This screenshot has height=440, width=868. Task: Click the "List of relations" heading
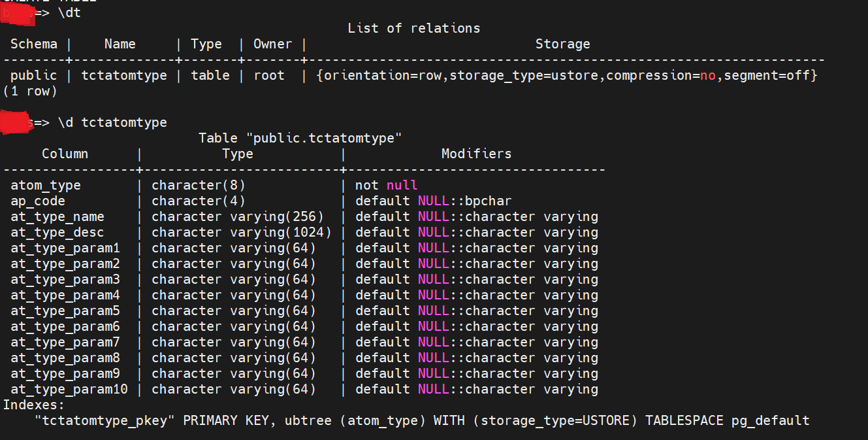click(413, 28)
